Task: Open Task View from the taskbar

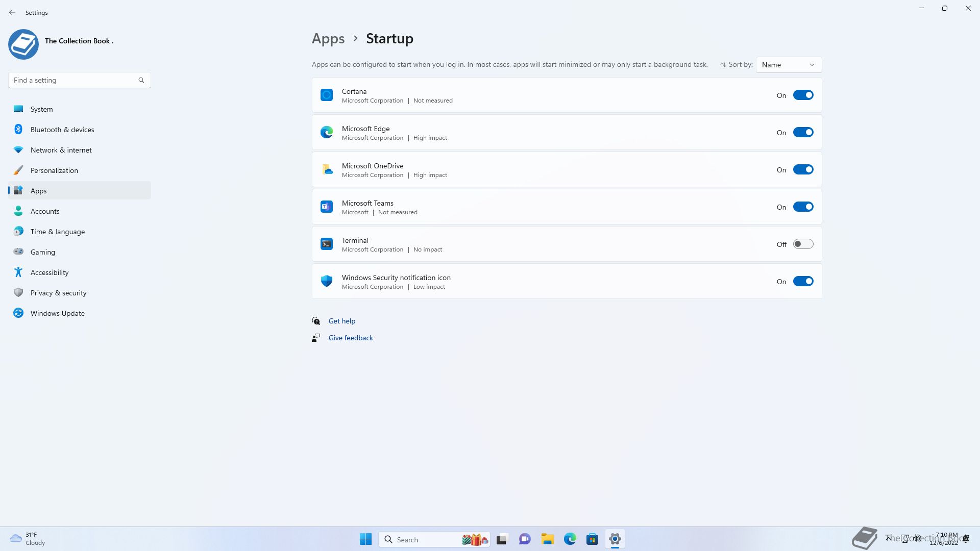Action: point(502,539)
